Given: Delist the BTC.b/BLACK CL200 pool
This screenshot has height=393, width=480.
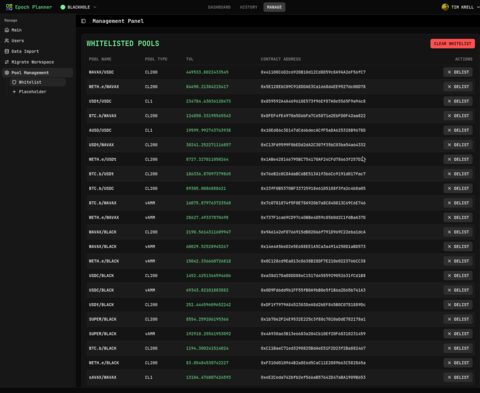Looking at the screenshot, I should coord(458,348).
